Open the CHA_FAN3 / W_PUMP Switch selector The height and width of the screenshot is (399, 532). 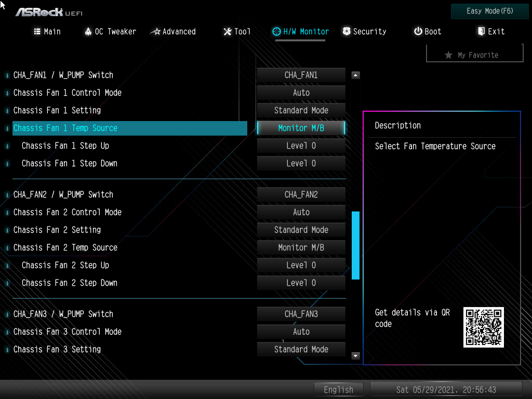301,314
